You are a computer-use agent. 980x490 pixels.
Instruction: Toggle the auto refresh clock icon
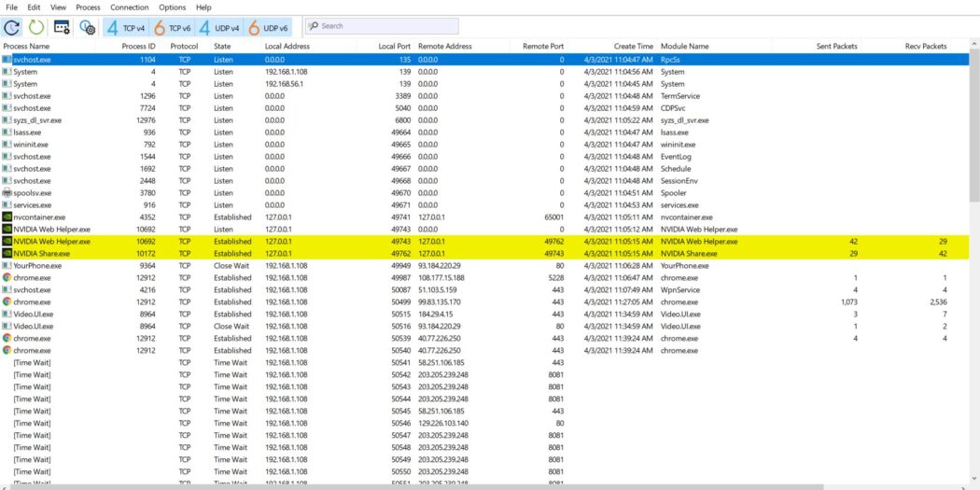[x=12, y=27]
